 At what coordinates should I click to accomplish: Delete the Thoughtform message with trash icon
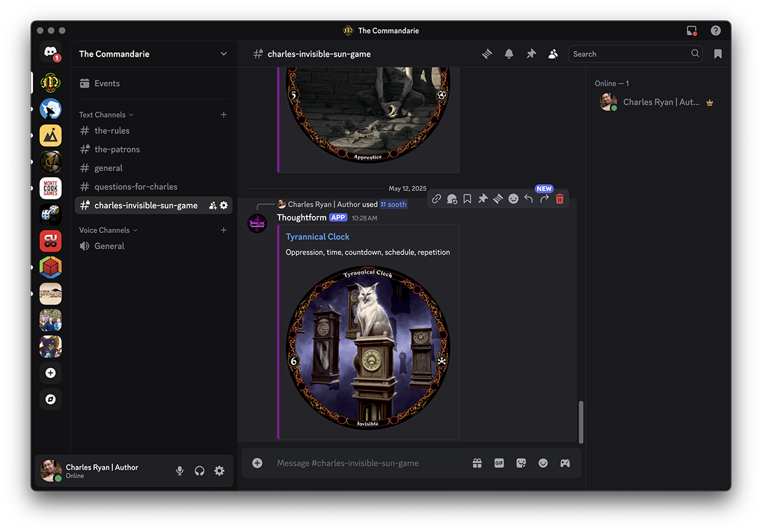[559, 199]
